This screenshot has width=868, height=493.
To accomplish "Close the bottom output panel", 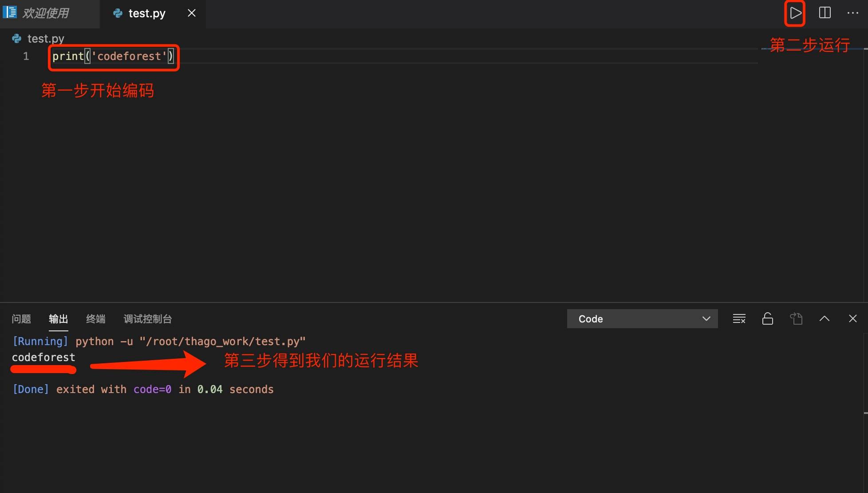I will [x=852, y=319].
